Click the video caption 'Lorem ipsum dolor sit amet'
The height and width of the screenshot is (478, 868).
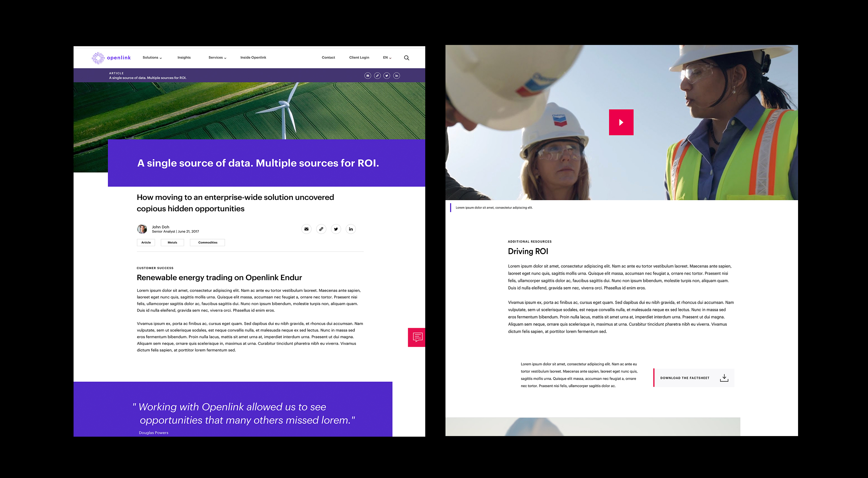click(x=494, y=208)
